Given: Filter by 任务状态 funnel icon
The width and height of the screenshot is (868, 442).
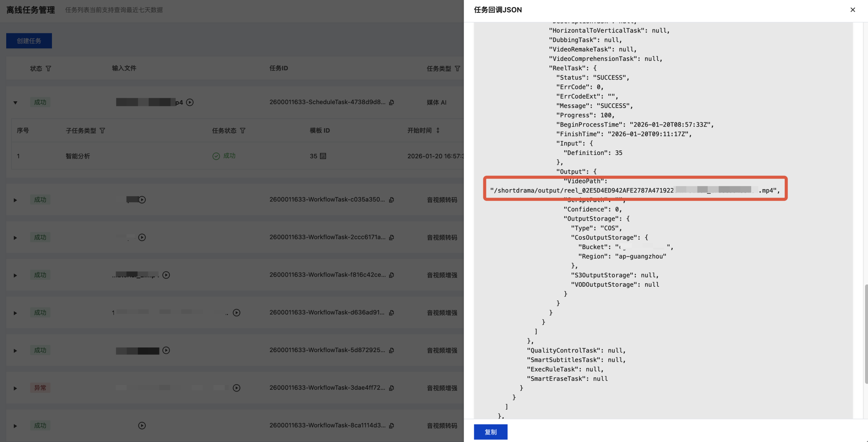Looking at the screenshot, I should [242, 130].
